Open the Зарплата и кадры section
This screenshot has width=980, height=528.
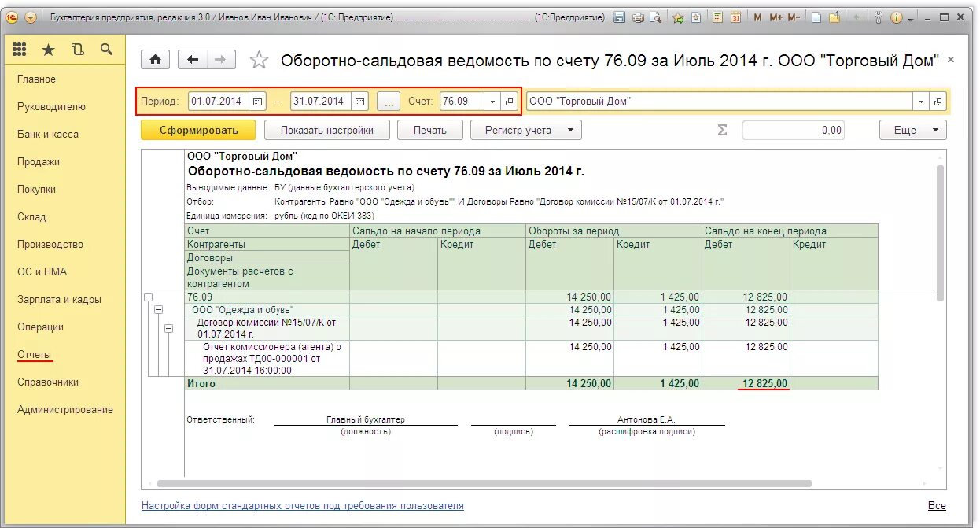[60, 299]
